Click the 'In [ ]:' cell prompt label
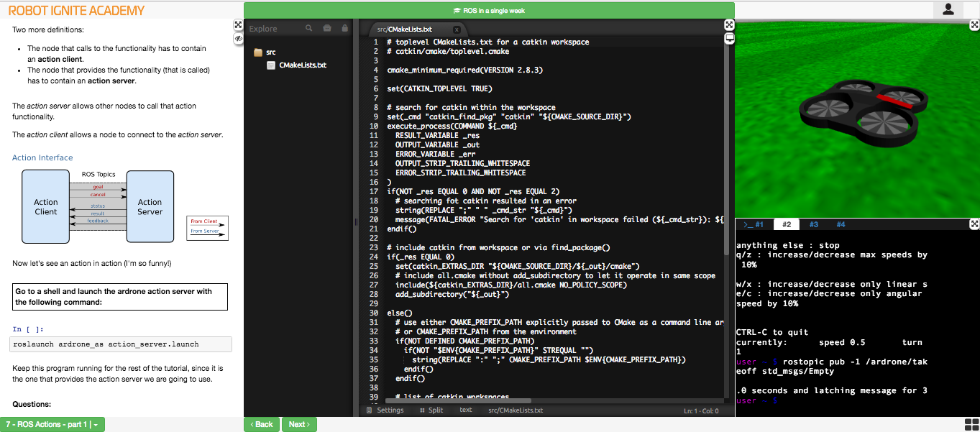980x432 pixels. point(27,329)
